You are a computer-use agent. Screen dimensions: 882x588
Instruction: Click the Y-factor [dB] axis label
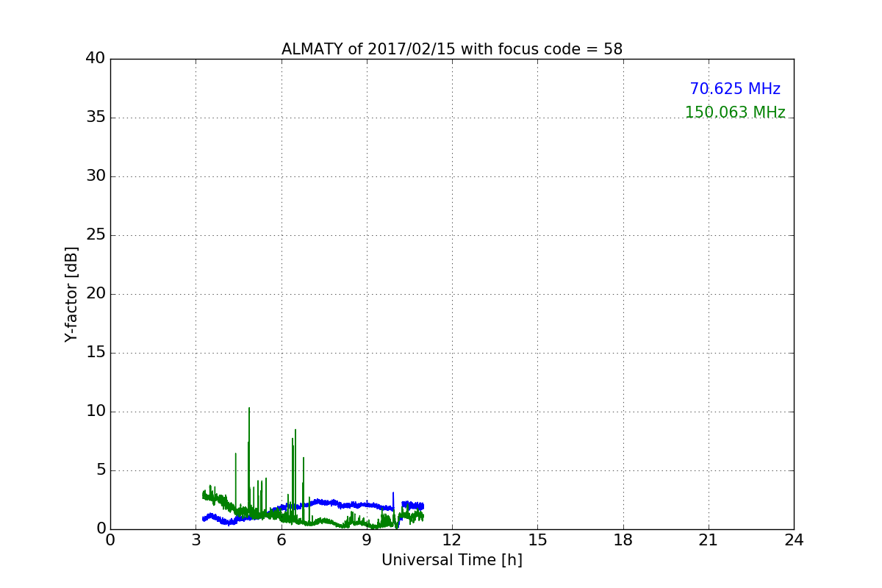[71, 294]
